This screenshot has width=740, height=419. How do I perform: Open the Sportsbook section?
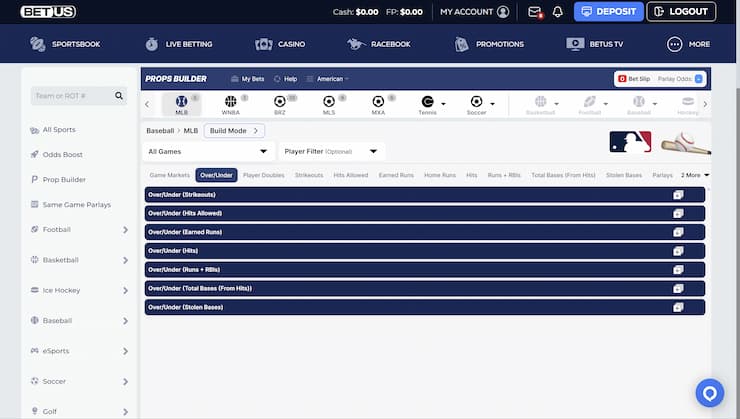point(65,44)
